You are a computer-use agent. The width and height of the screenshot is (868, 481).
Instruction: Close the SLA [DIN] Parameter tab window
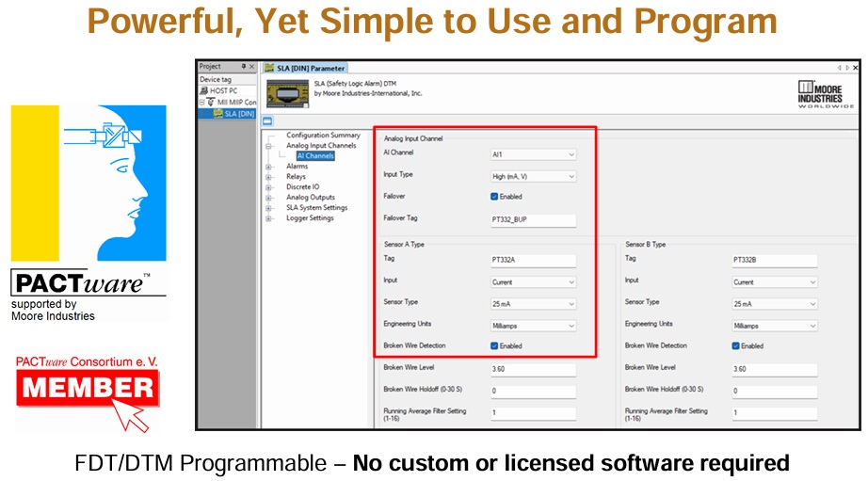point(855,68)
